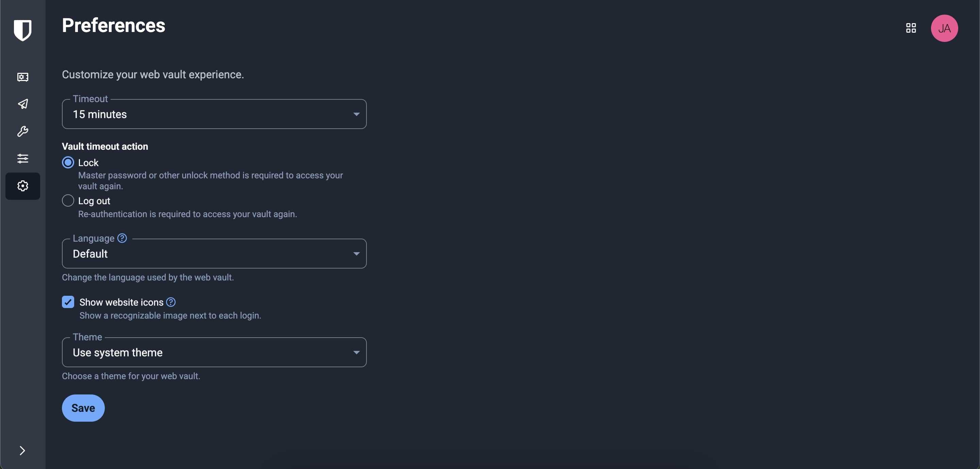Open the Timeout dropdown
The height and width of the screenshot is (469, 980).
[x=214, y=114]
